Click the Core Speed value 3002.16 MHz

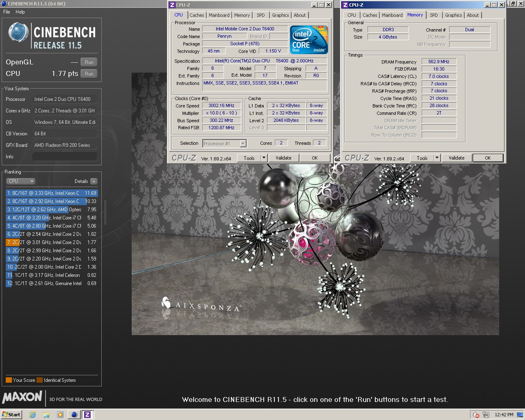pos(221,106)
